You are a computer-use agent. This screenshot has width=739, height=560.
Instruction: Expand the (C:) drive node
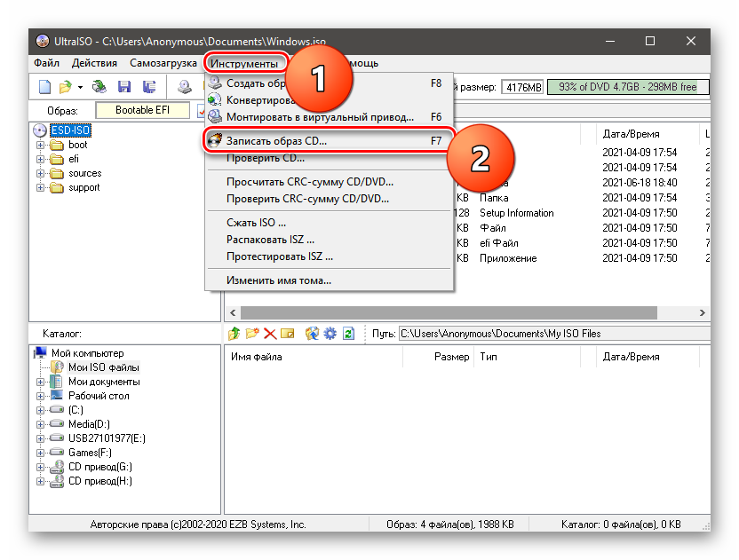click(x=41, y=410)
